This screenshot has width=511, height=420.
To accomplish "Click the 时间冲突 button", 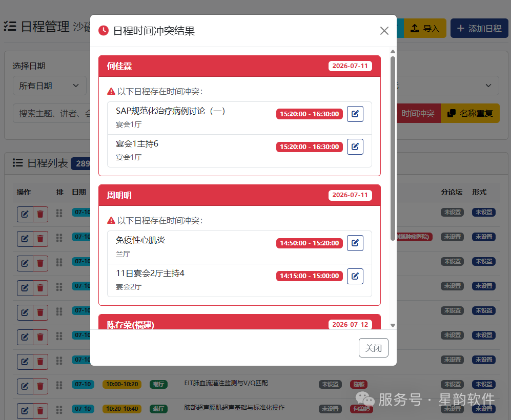I will tap(418, 113).
